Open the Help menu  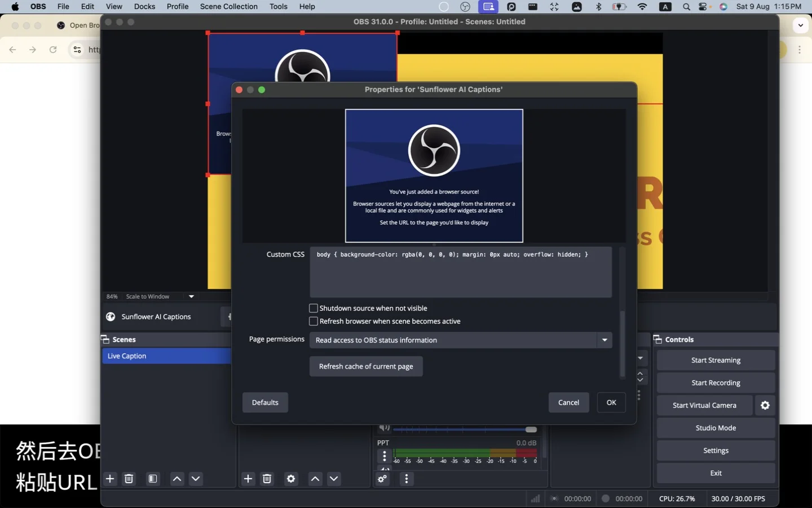(x=307, y=7)
